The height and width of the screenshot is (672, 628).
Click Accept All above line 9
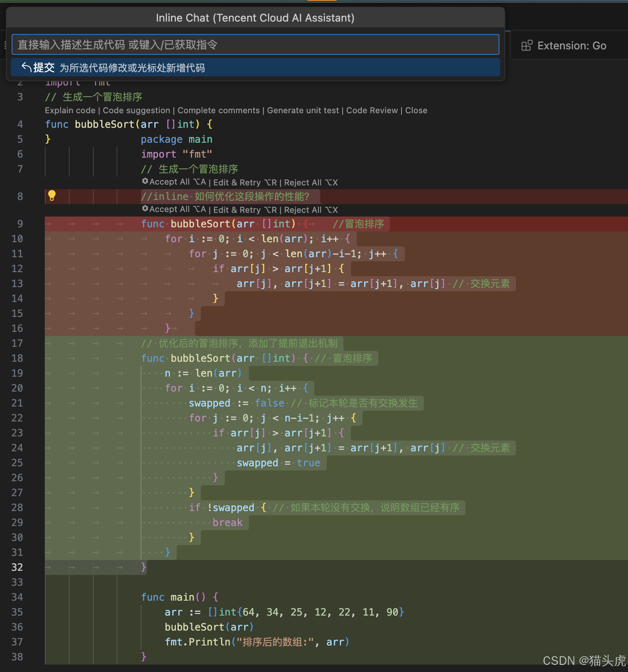coord(178,209)
